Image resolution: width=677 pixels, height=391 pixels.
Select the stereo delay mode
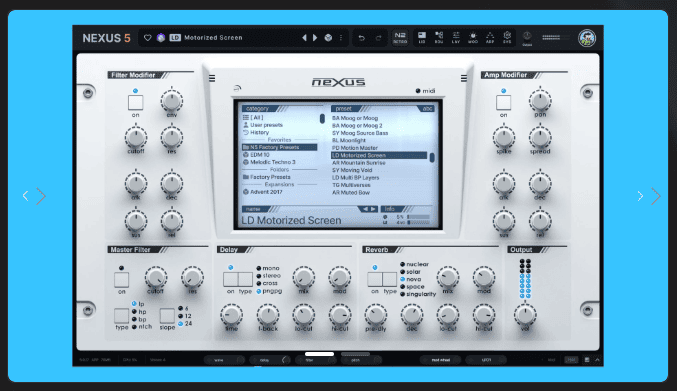[269, 275]
